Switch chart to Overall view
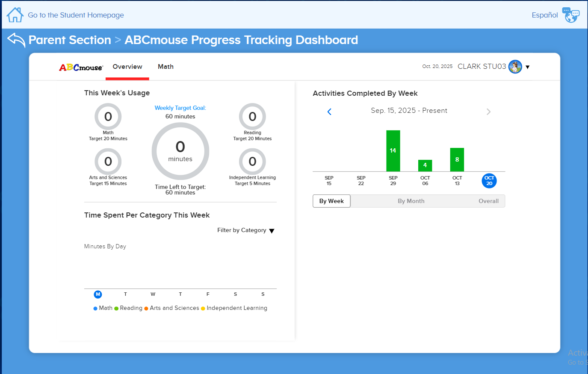This screenshot has height=374, width=588. (x=488, y=201)
